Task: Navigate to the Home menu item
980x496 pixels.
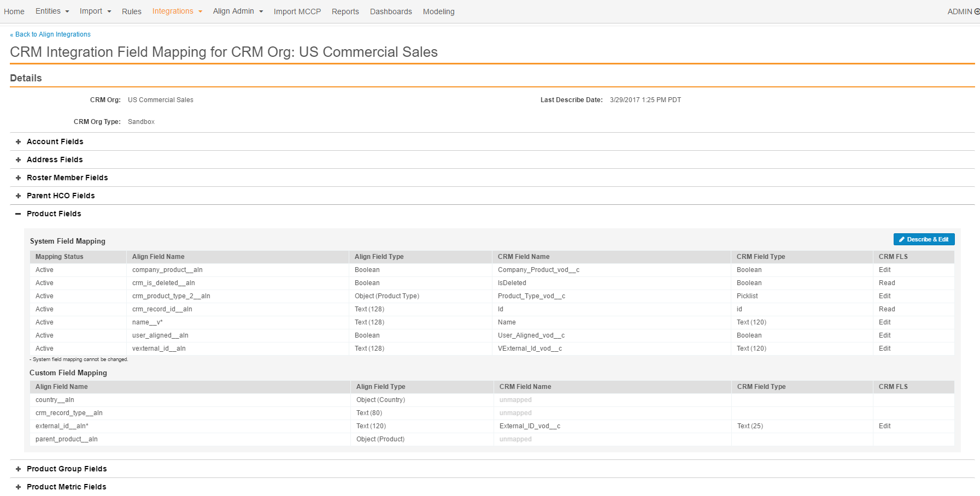Action: [x=14, y=11]
